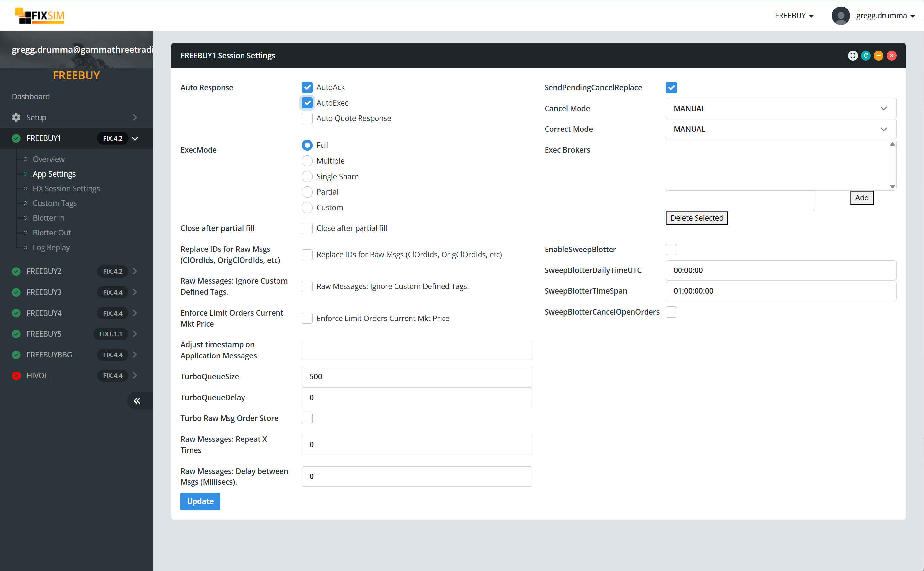Click the FIXSIM logo
Screen dimensions: 924x571
[40, 15]
